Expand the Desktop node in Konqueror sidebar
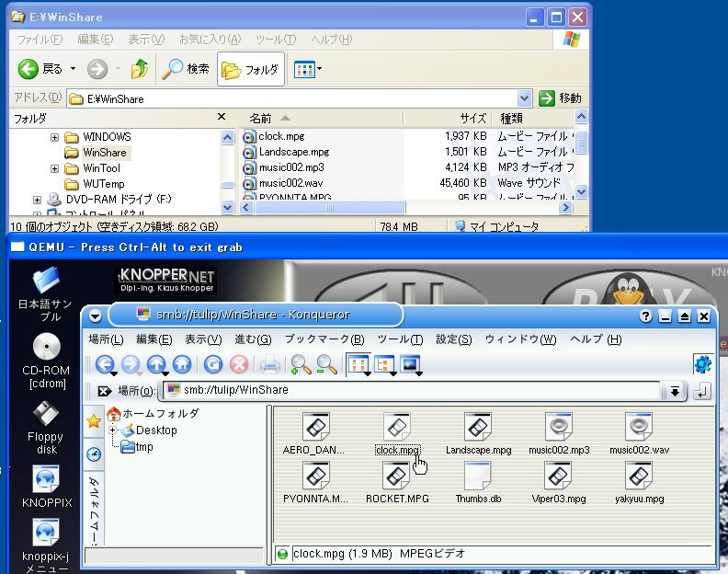This screenshot has width=728, height=574. (x=113, y=430)
